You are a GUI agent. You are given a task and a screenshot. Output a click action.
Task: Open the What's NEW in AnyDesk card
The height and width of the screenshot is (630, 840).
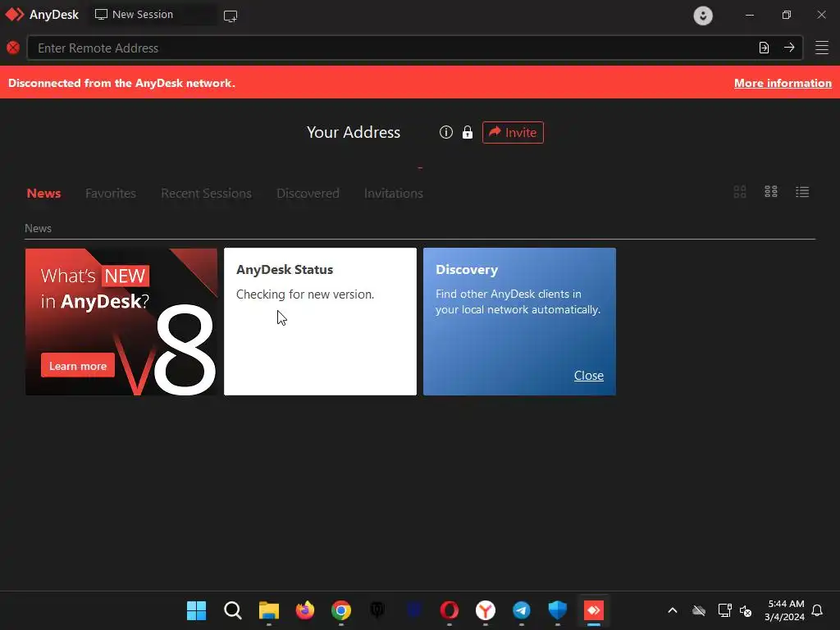(121, 322)
